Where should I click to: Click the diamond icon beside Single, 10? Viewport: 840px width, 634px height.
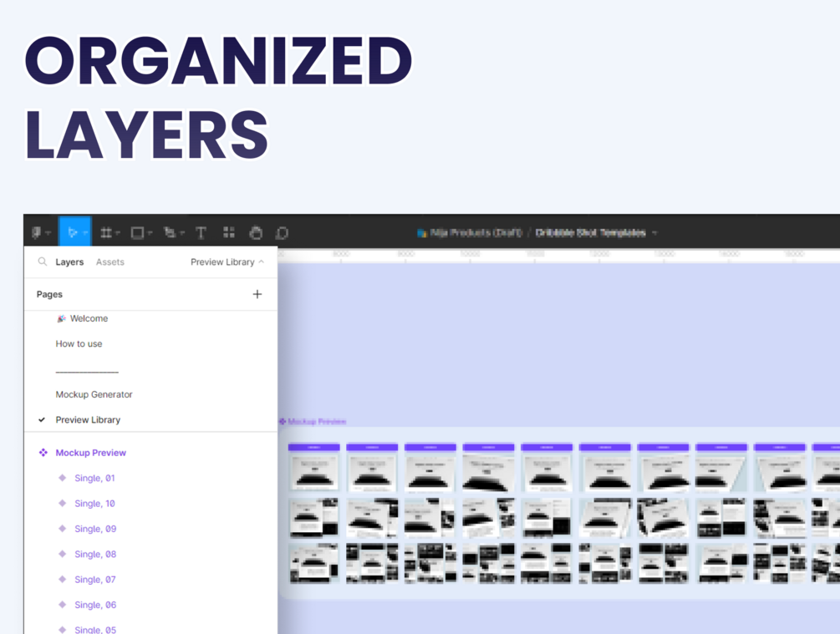pyautogui.click(x=62, y=503)
